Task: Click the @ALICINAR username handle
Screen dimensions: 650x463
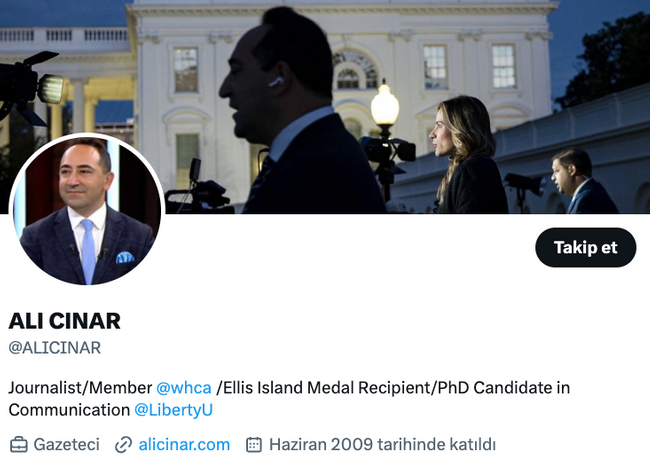Action: point(55,348)
